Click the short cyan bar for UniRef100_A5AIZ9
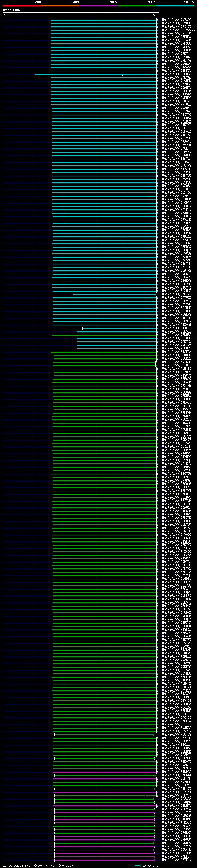 tap(115, 294)
